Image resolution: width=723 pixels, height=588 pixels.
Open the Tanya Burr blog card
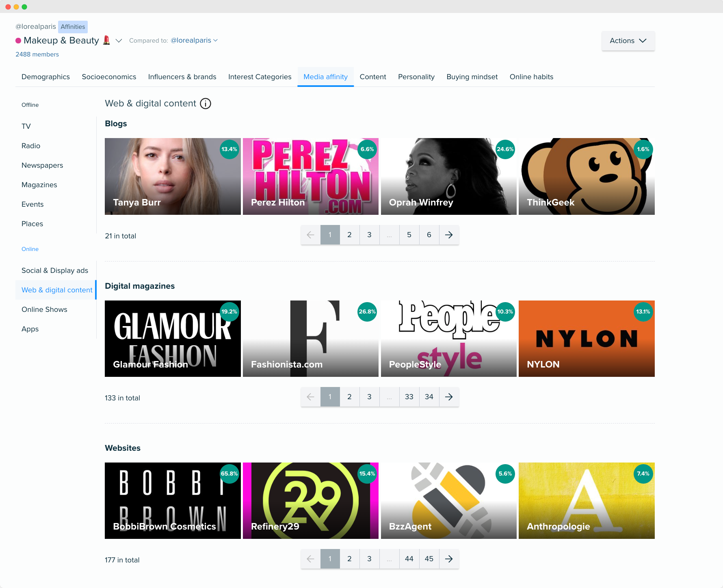click(x=173, y=176)
